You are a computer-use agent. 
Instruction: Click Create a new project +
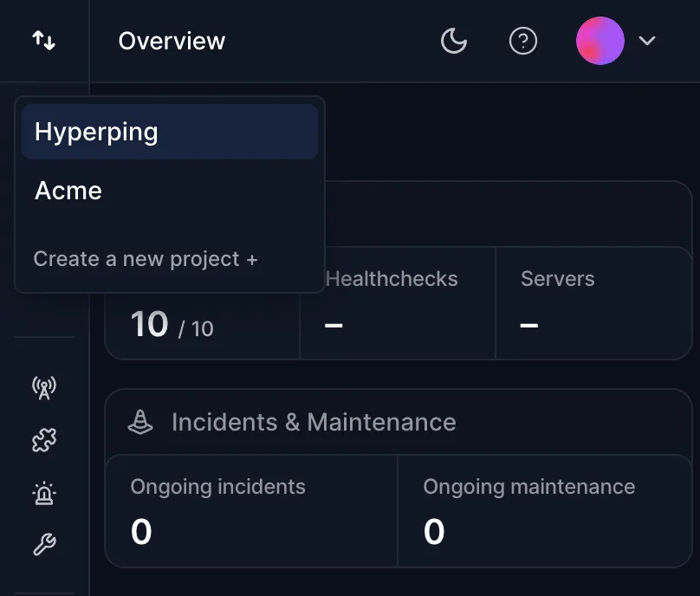[x=146, y=259]
